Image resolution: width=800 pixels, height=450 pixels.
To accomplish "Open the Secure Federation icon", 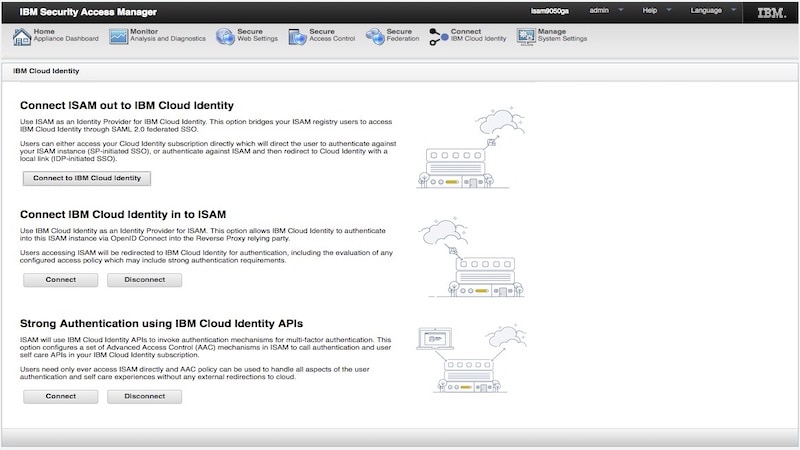I will tap(375, 36).
